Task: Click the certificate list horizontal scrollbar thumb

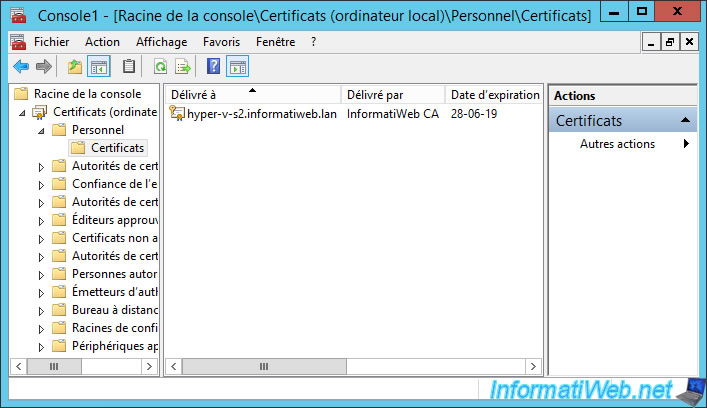Action: click(264, 367)
